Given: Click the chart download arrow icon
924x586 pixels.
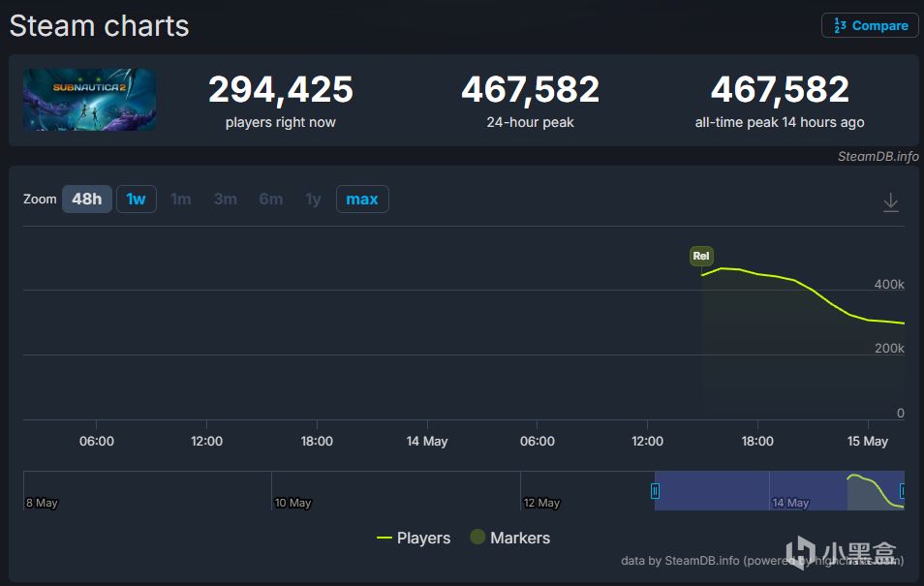Looking at the screenshot, I should coord(890,202).
